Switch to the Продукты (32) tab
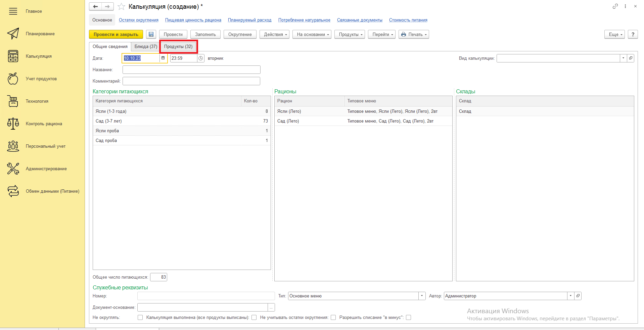The height and width of the screenshot is (330, 644). [178, 47]
